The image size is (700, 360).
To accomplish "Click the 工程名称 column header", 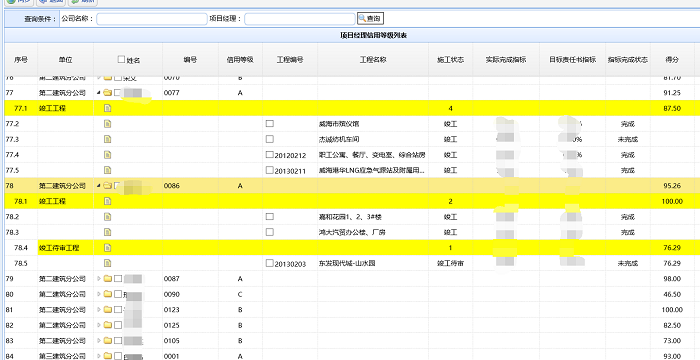I will click(373, 59).
